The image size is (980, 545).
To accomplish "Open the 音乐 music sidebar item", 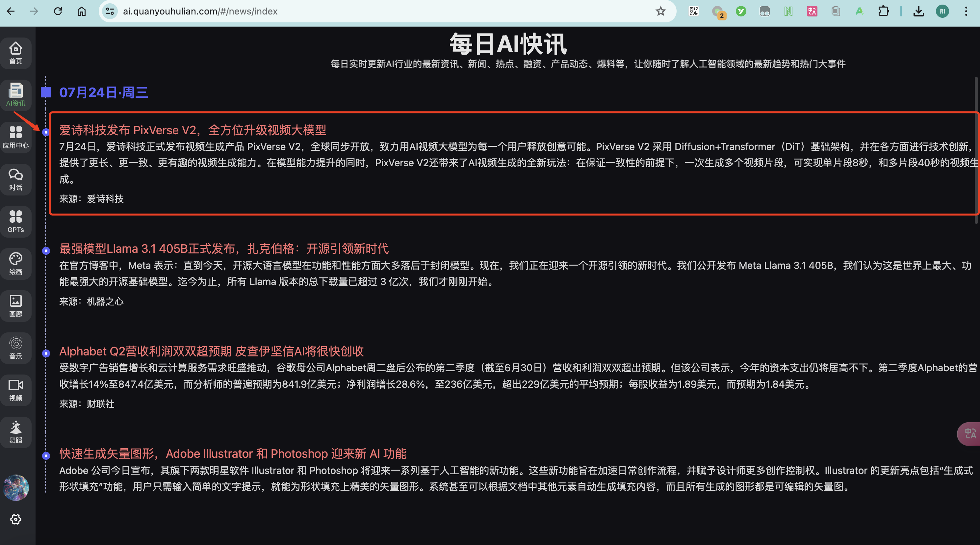I will click(15, 348).
